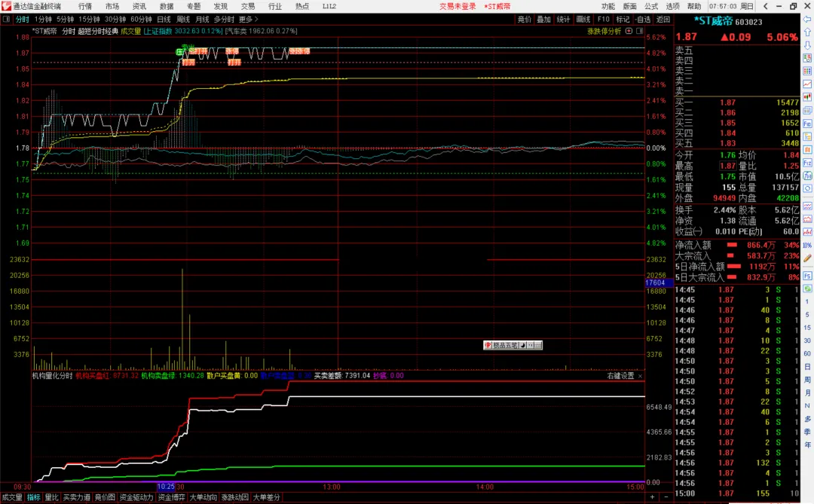
Task: Click the Tongdaxin app logo icon
Action: click(6, 6)
